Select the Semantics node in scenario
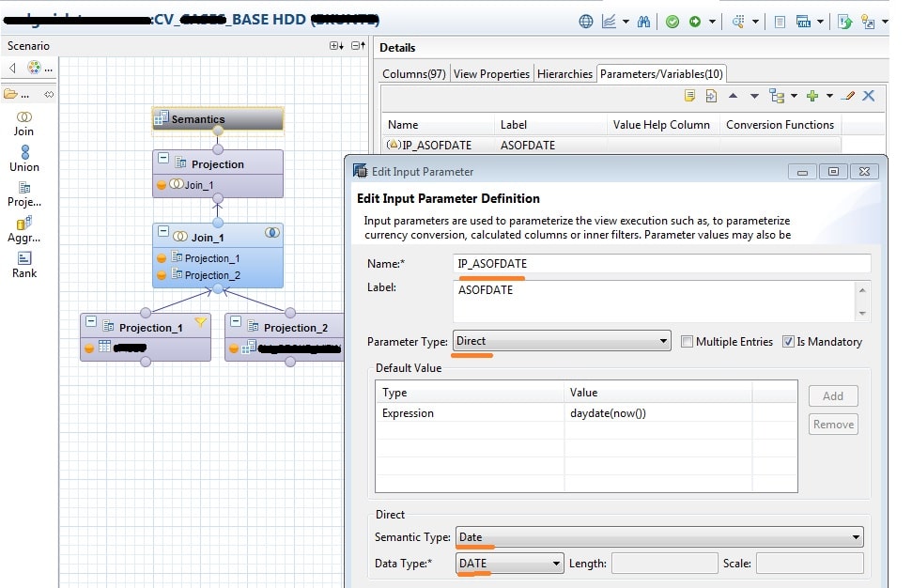 tap(218, 119)
